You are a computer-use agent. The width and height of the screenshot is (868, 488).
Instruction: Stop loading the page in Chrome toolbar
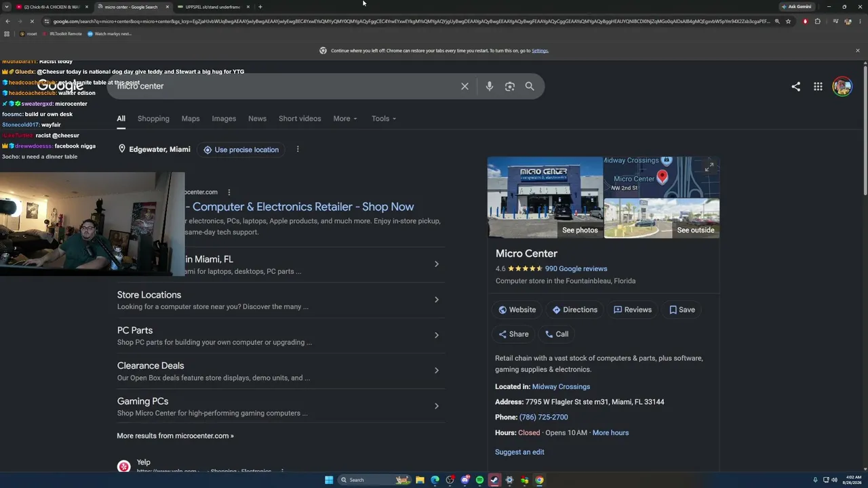point(33,22)
